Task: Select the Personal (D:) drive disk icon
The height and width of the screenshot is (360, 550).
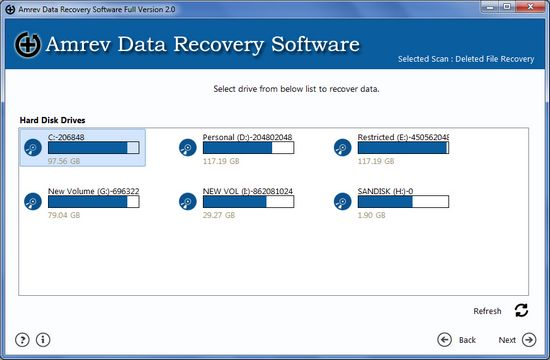Action: point(188,147)
